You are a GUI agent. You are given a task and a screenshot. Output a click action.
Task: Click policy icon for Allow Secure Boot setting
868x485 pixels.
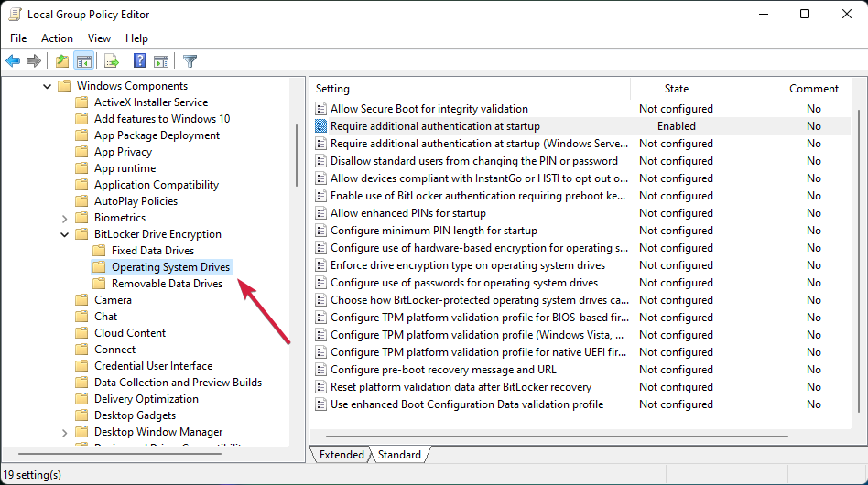coord(320,109)
